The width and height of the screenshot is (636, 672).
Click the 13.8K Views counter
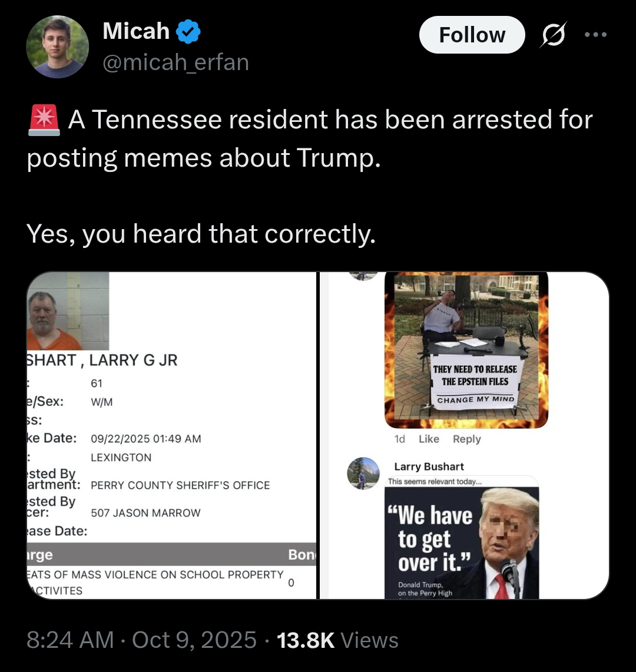(x=337, y=640)
